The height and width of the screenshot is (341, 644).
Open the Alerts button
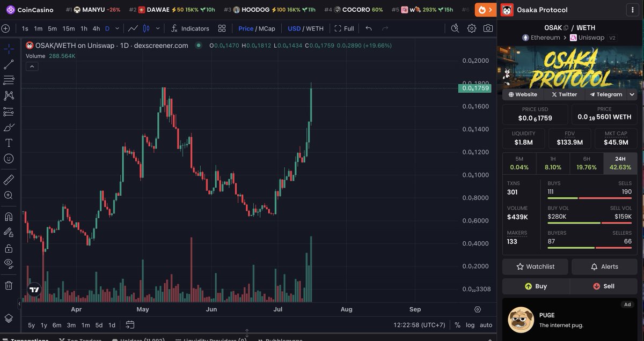[604, 266]
